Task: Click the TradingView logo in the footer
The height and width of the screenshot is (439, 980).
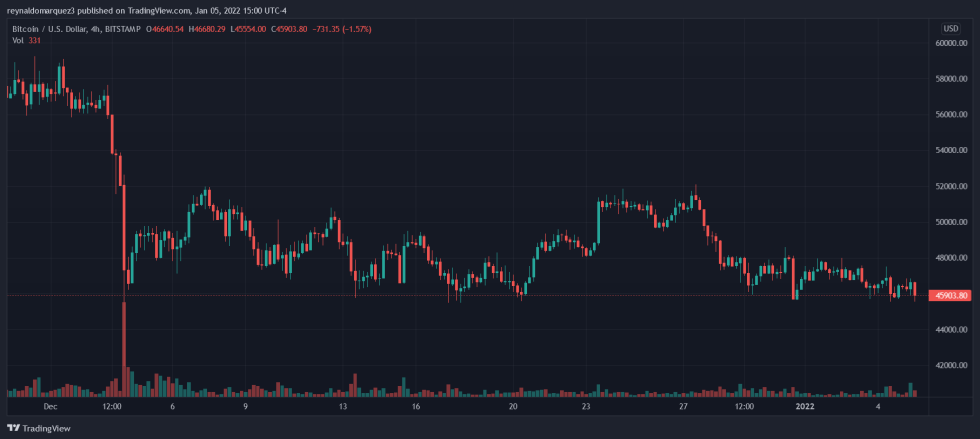Action: point(37,428)
